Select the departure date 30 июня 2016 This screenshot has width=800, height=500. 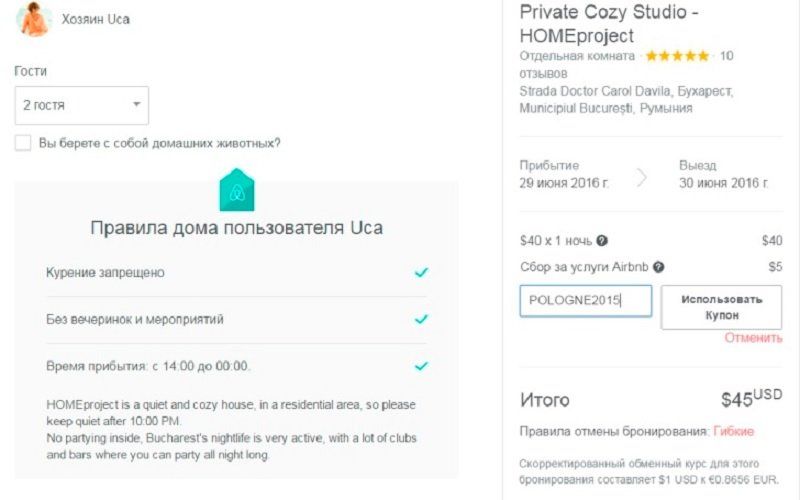[724, 183]
